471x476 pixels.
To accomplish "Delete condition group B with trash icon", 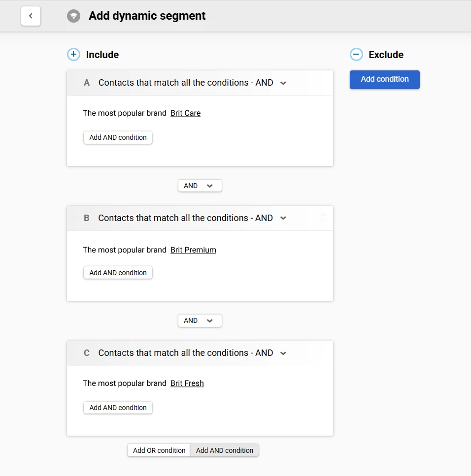I will click(324, 218).
